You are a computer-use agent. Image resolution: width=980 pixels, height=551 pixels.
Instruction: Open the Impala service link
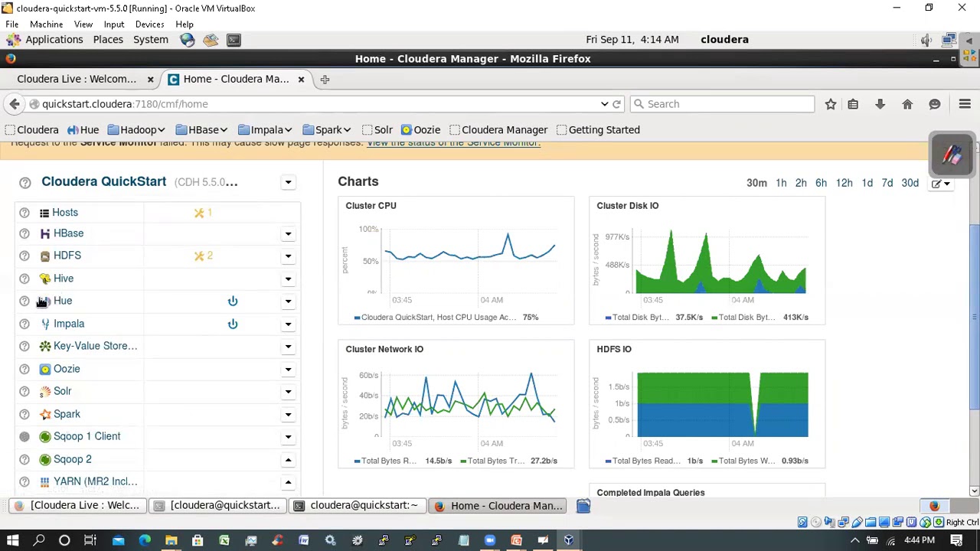tap(69, 324)
